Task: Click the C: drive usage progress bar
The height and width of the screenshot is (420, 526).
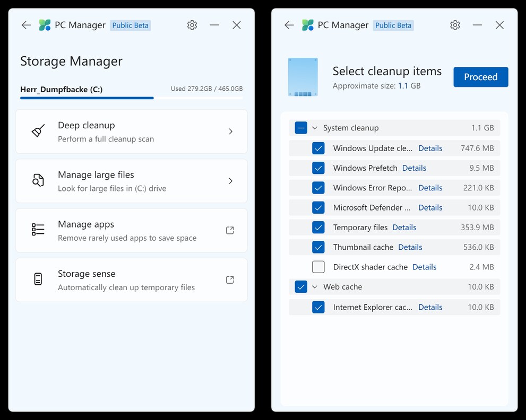Action: point(132,98)
